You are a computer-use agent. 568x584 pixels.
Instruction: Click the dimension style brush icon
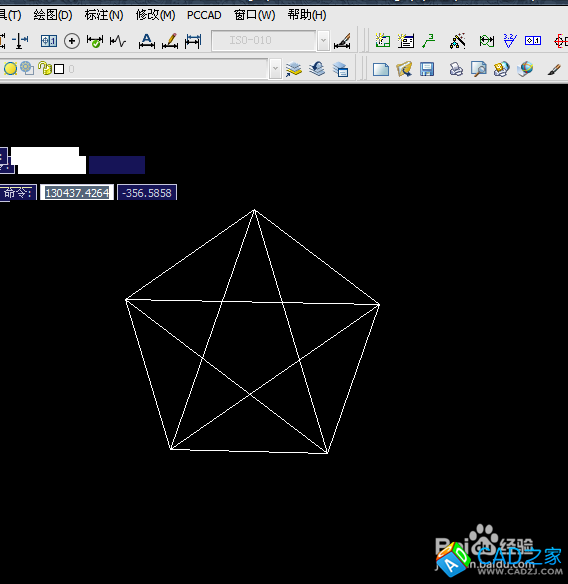[x=342, y=41]
